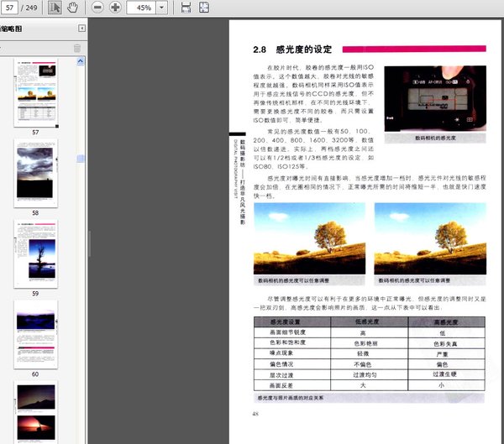Click the trash icon in thumbnails panel
The height and width of the screenshot is (444, 504).
(x=77, y=48)
